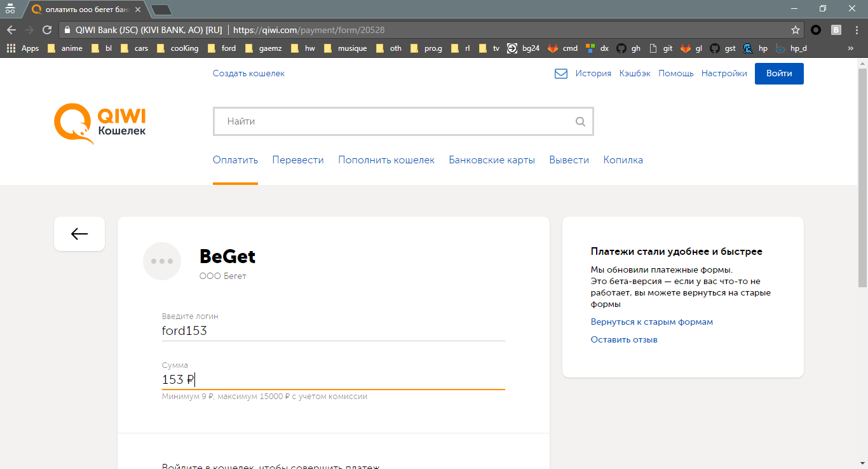Open the anime bookmarks folder
This screenshot has height=469, width=868.
pos(65,48)
